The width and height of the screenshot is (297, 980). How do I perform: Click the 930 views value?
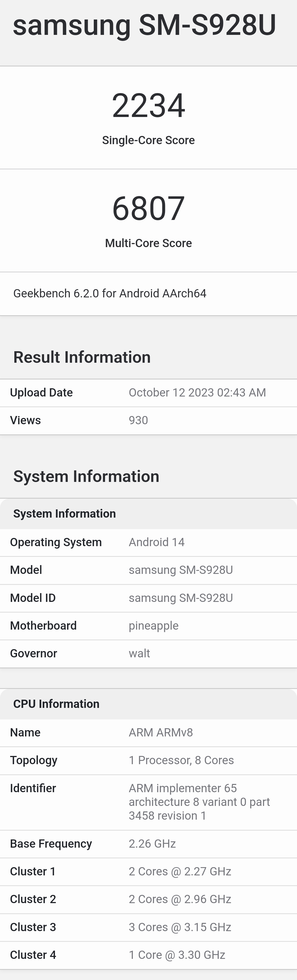pos(138,420)
